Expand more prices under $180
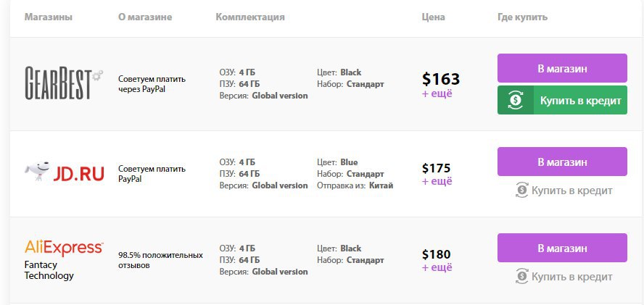Viewport: 644px width, 305px height. (437, 267)
